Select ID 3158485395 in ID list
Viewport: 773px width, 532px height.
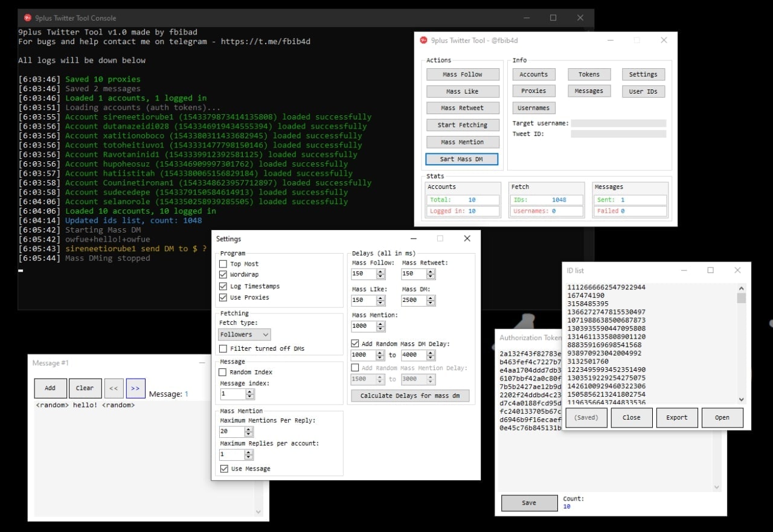point(588,304)
